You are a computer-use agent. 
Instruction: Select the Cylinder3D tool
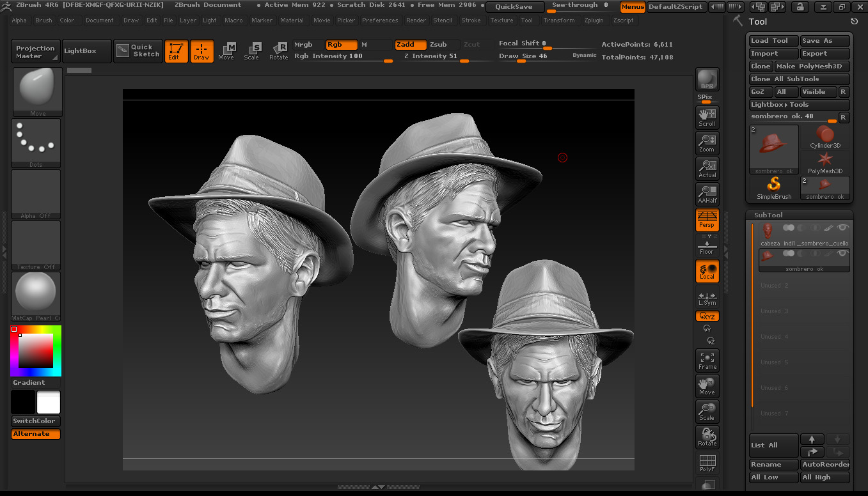(825, 137)
